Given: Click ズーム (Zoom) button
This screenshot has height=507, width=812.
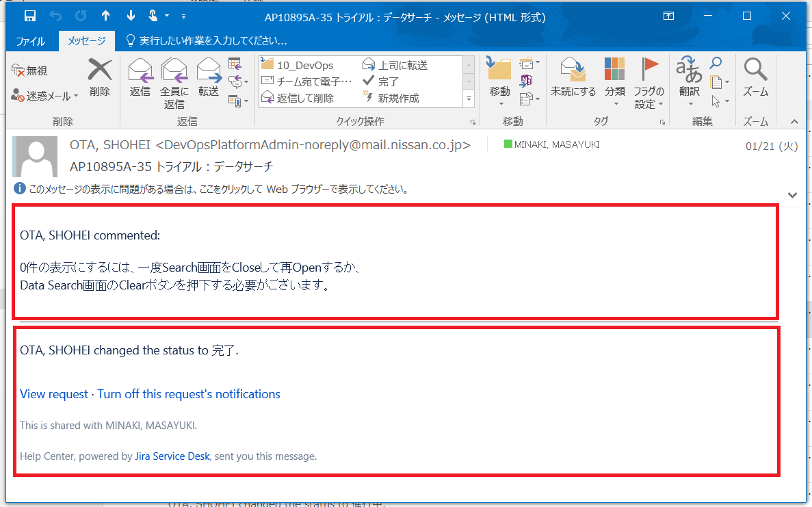Looking at the screenshot, I should pos(755,78).
